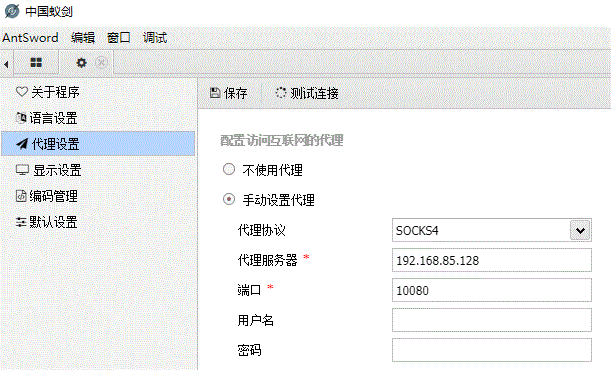Click the 密码 label

click(x=249, y=350)
